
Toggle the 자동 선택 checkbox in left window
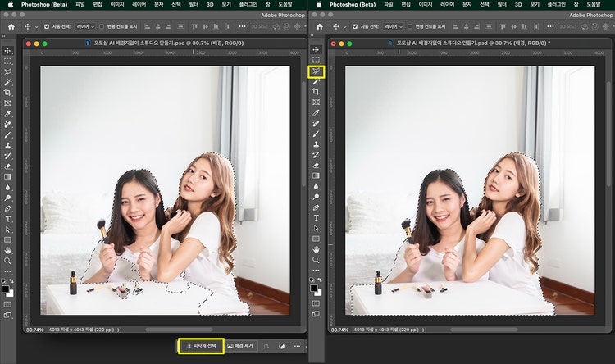(47, 27)
